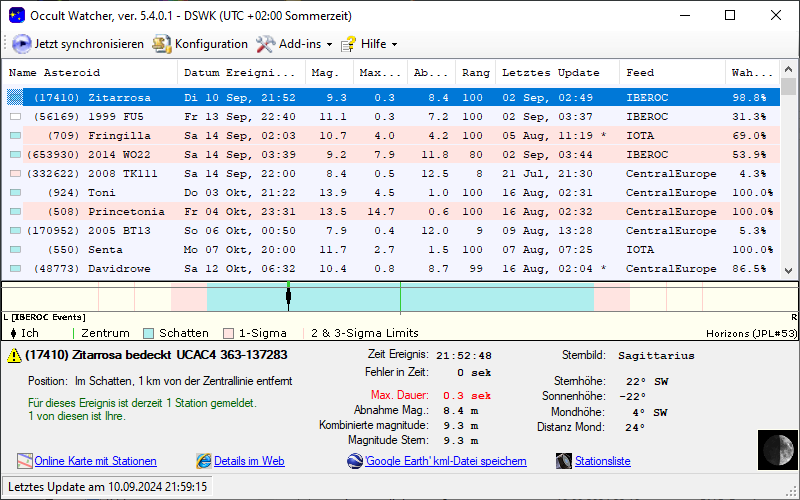
Task: Click the moon phase thumbnail image
Action: click(x=774, y=449)
